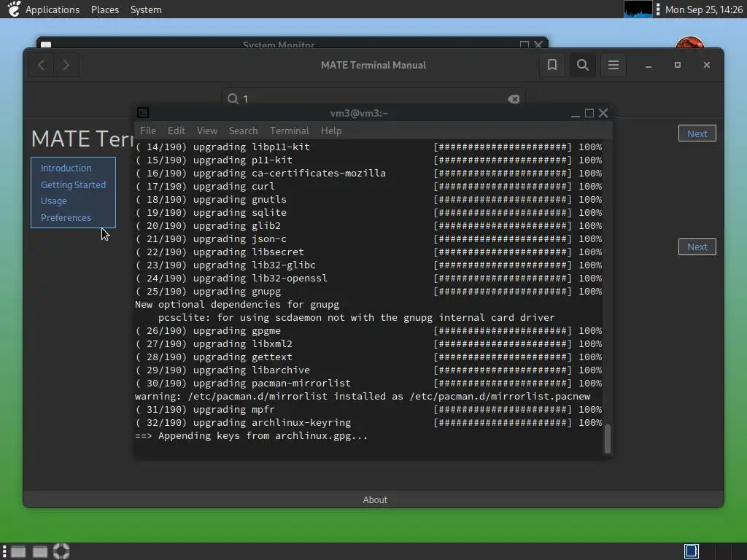Clear the help search field text
747x560 pixels.
point(514,99)
